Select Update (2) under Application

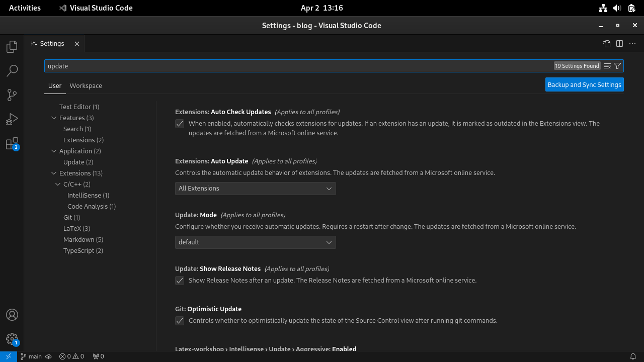[78, 162]
